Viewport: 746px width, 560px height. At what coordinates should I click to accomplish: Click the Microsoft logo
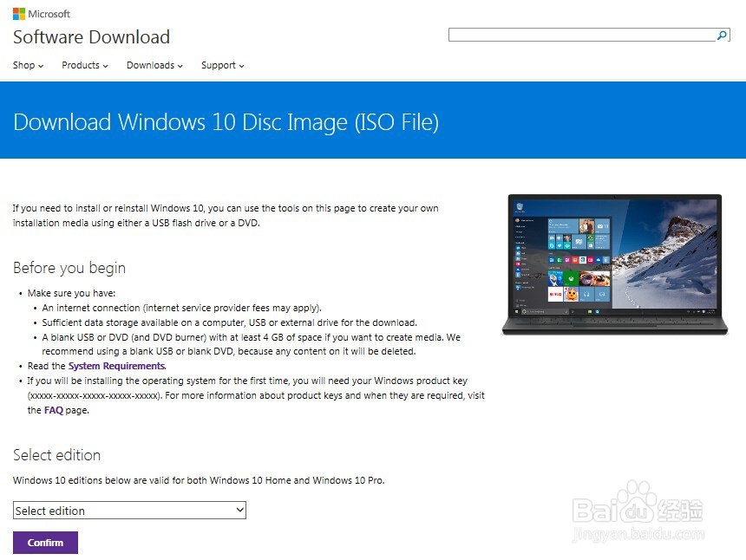point(42,14)
